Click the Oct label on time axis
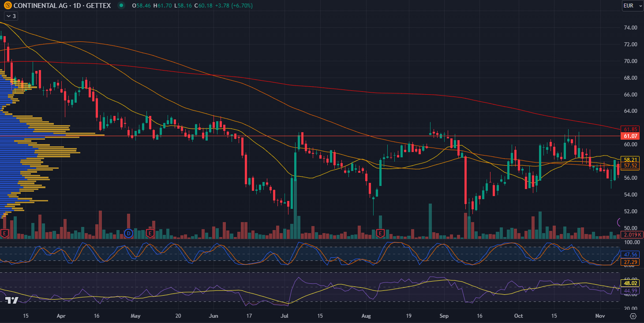The width and height of the screenshot is (644, 323). pos(519,316)
